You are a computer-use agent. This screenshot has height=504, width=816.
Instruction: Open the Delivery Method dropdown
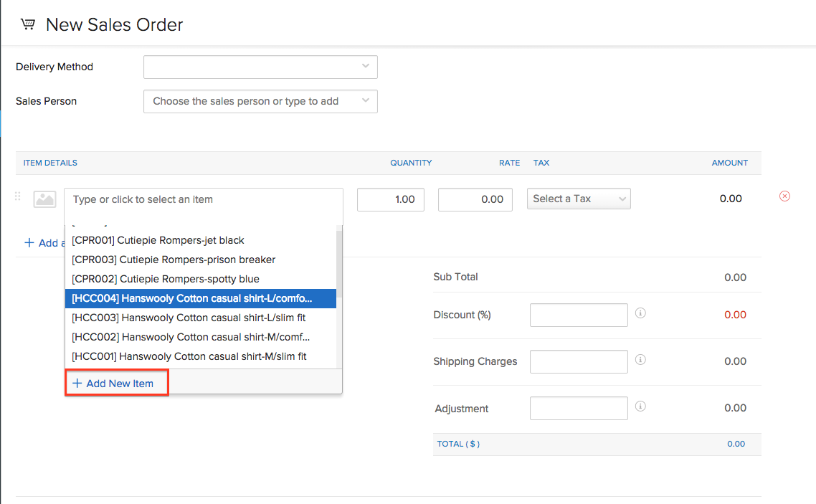click(x=260, y=67)
